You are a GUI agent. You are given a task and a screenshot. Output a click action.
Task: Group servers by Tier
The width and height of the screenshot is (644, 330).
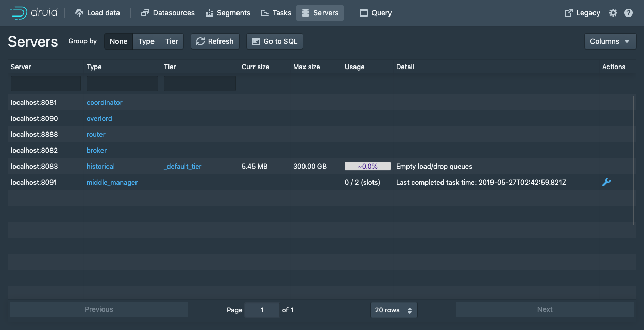[x=172, y=41]
